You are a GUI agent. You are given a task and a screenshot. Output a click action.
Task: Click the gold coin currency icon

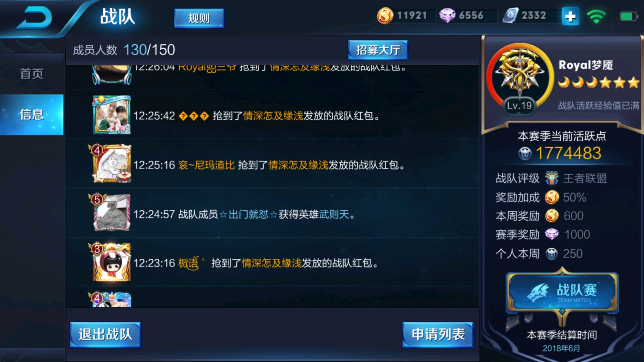coord(385,15)
